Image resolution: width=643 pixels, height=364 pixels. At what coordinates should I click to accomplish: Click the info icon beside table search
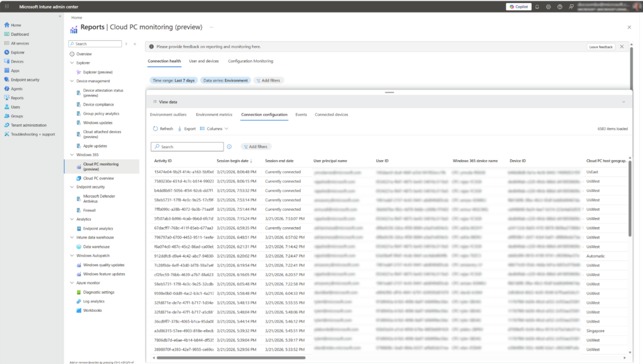click(x=229, y=147)
